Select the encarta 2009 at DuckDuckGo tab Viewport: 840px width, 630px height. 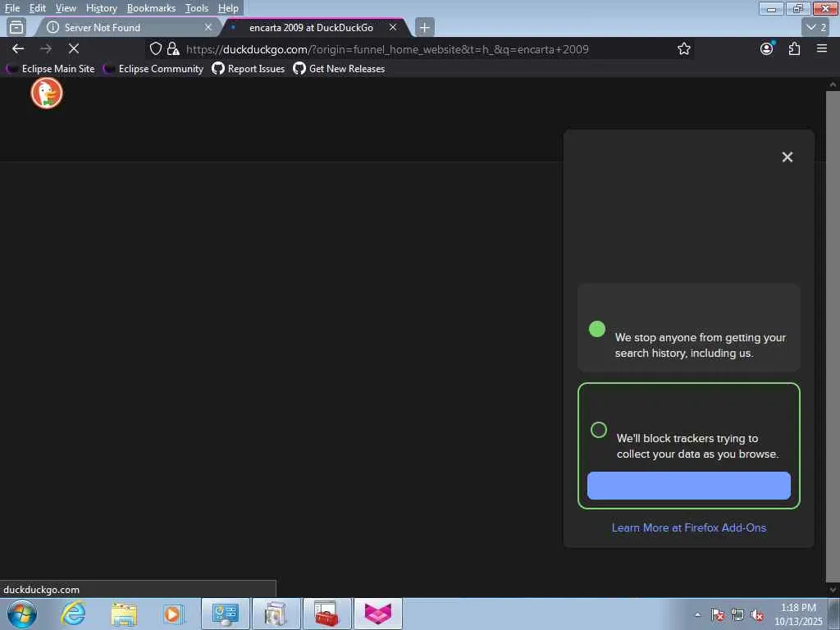coord(317,27)
